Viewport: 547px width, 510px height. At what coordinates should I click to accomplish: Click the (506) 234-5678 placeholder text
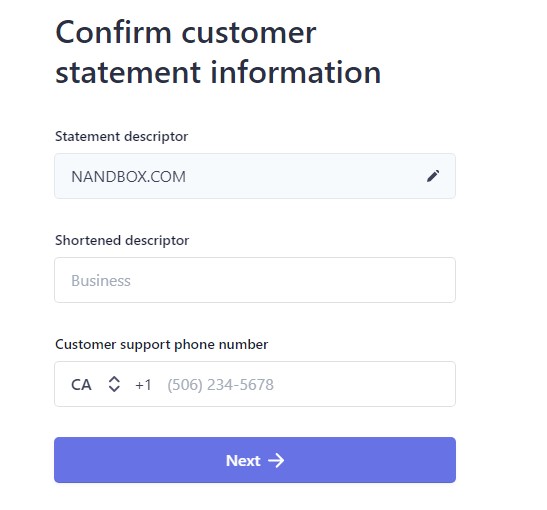pyautogui.click(x=220, y=385)
